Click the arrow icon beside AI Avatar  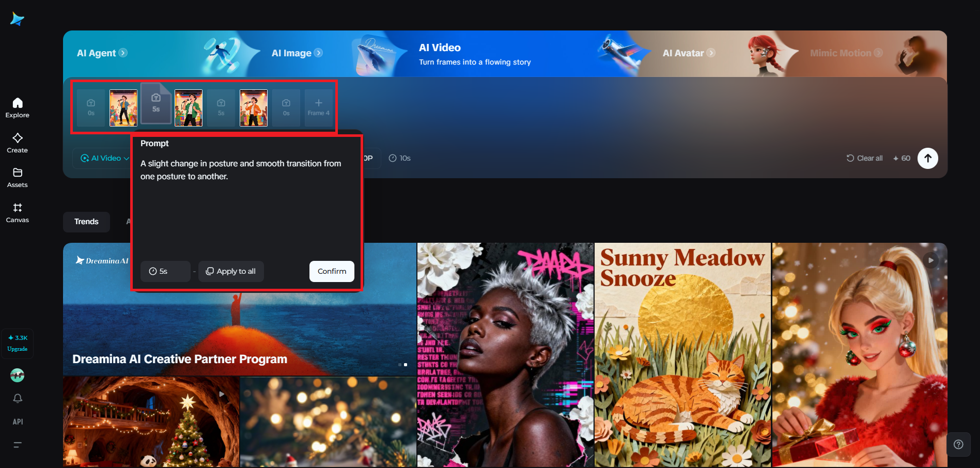(x=711, y=53)
